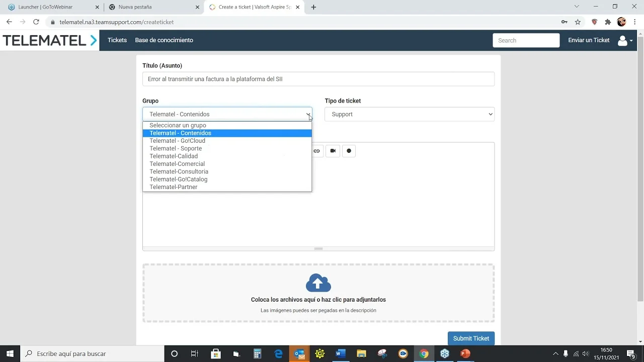Screen dimensions: 644x362
Task: Open the user account avatar menu
Action: click(x=625, y=41)
